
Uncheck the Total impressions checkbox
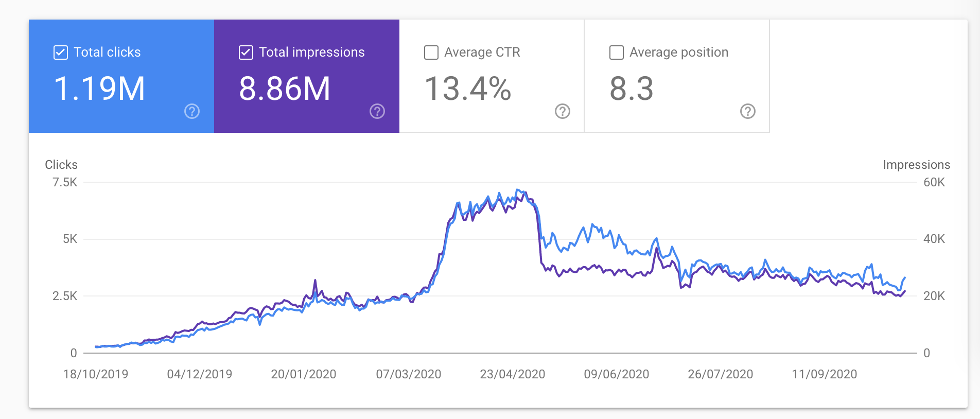[246, 53]
